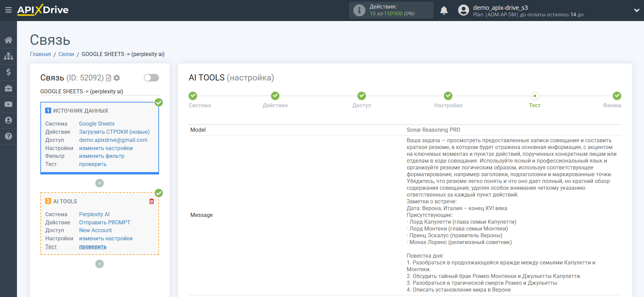The height and width of the screenshot is (297, 644).
Task: Add a block after the data source
Action: coord(99,183)
